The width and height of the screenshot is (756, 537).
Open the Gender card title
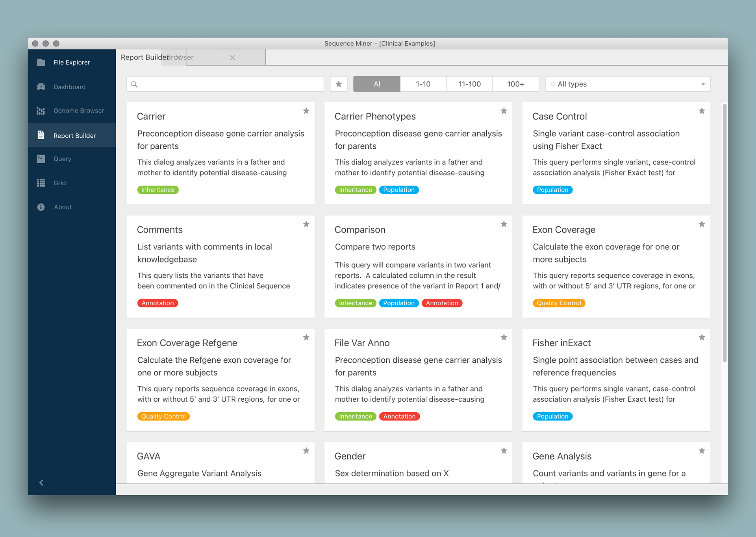[x=350, y=456]
